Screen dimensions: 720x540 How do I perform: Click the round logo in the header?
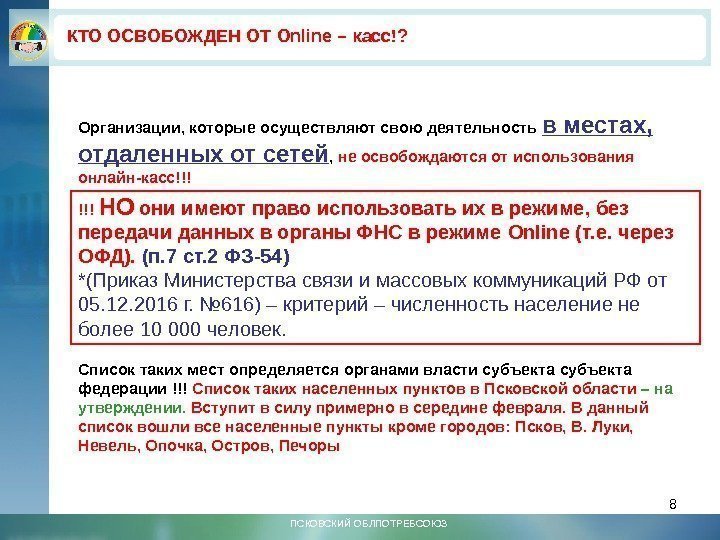[x=28, y=40]
